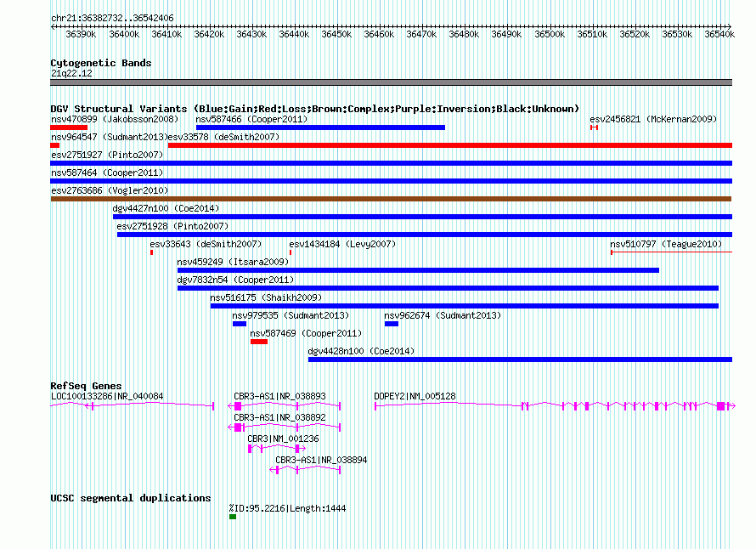Click the 36510k ruler position label

pyautogui.click(x=592, y=34)
